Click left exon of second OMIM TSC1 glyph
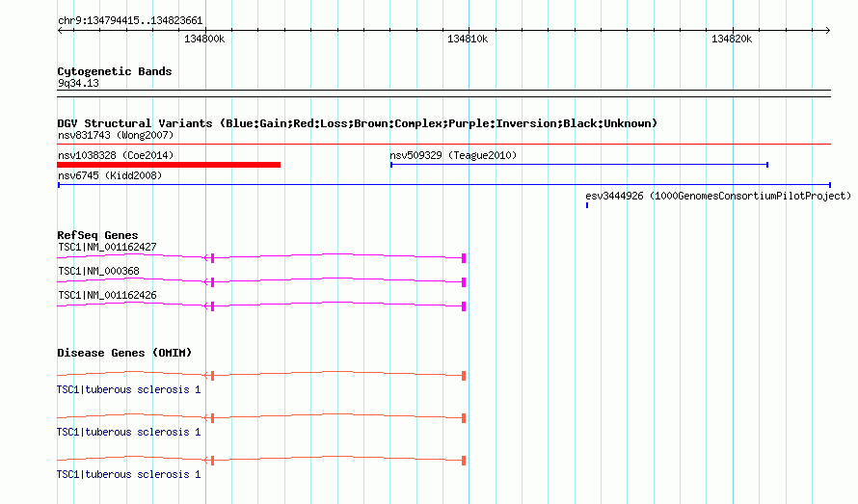The image size is (858, 504). coord(212,418)
